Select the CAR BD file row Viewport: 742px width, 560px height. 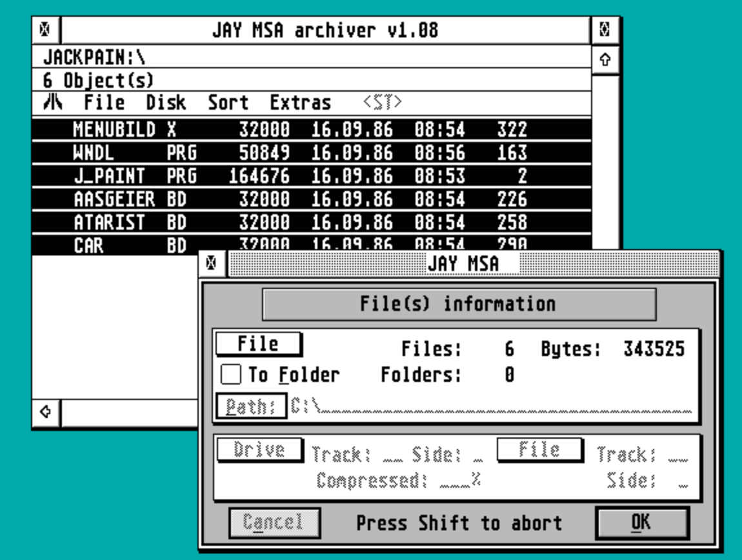point(115,245)
